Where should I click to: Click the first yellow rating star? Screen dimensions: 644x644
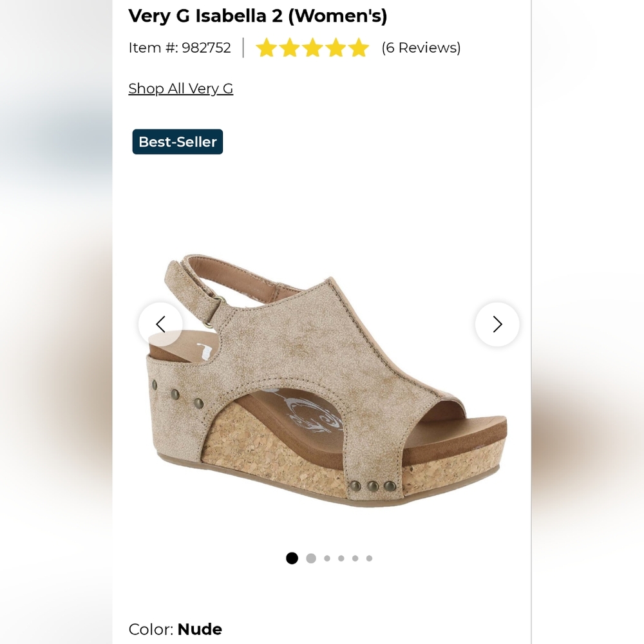pos(267,47)
